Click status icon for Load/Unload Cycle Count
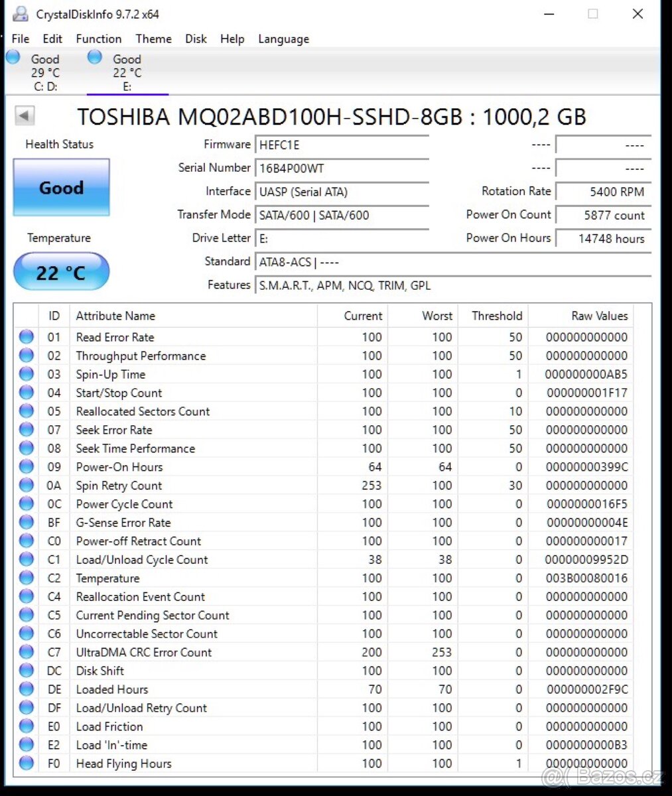Image resolution: width=672 pixels, height=796 pixels. tap(27, 559)
